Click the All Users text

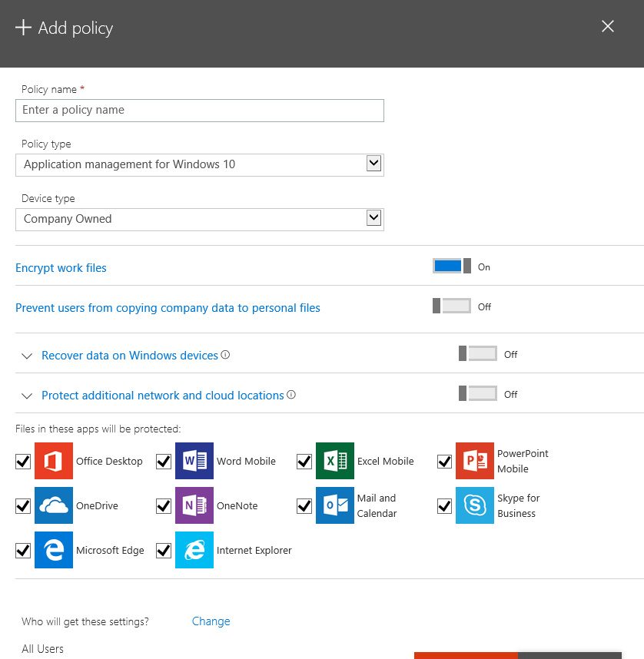(x=42, y=649)
